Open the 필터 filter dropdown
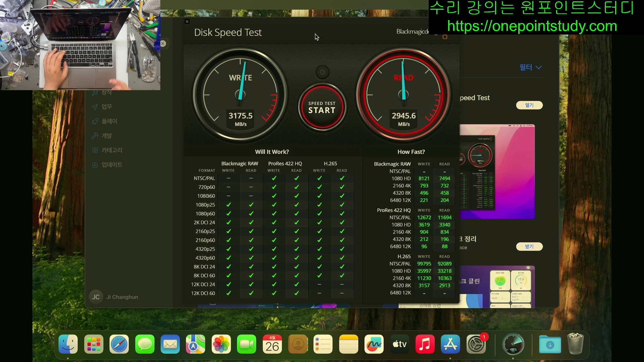Viewport: 644px width, 362px height. click(x=530, y=67)
